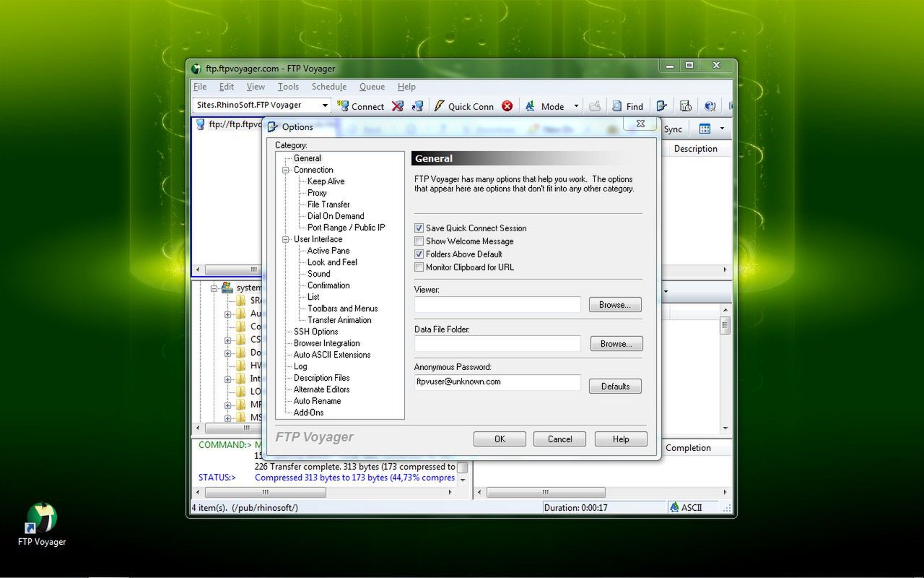Select Proxy in the category tree
This screenshot has height=578, width=924.
tap(317, 193)
